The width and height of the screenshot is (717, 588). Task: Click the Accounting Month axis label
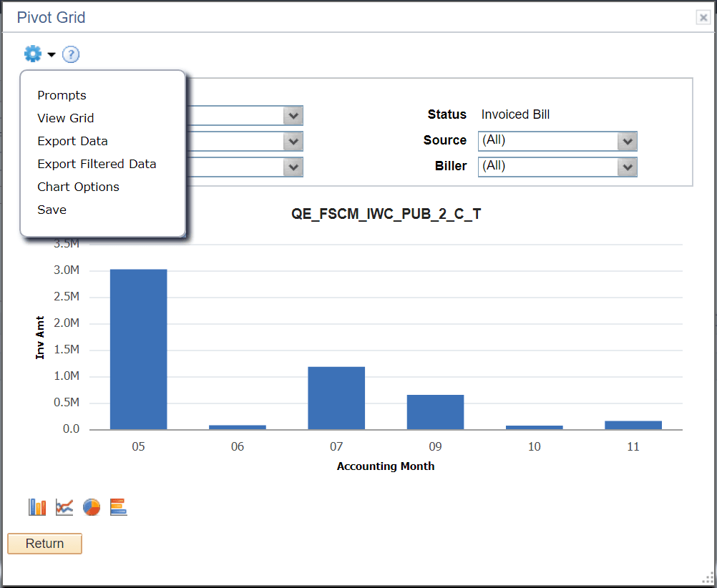386,466
